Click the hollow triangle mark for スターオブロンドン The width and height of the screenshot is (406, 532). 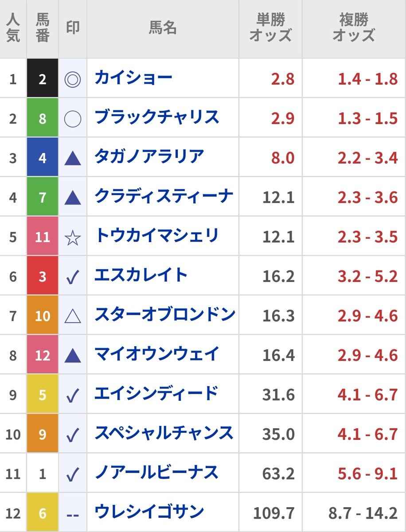pyautogui.click(x=73, y=317)
